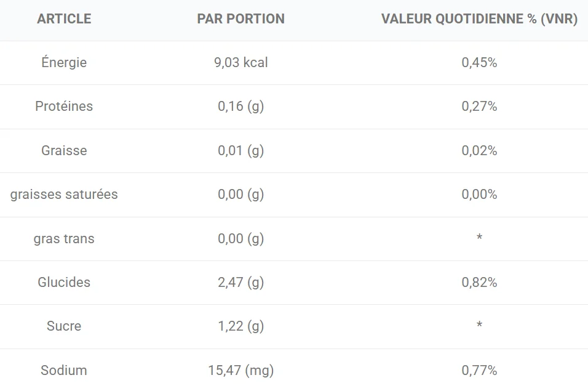Click the gras trans row label

(64, 239)
